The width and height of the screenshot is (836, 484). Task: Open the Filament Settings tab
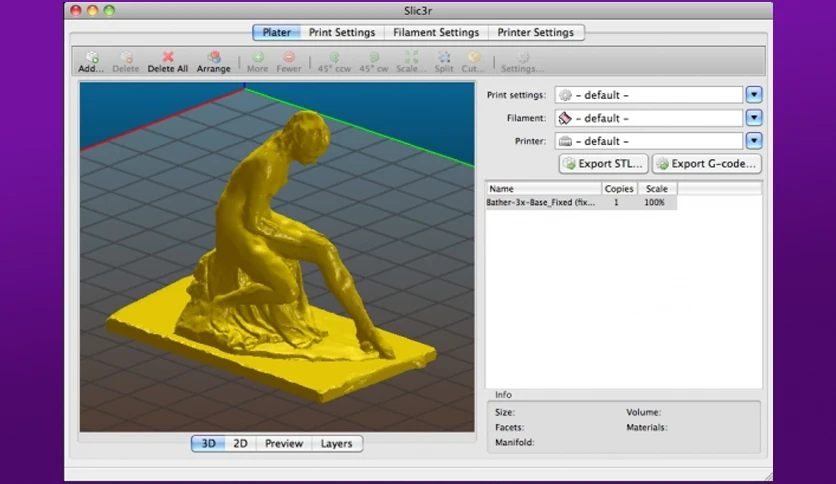coord(436,33)
